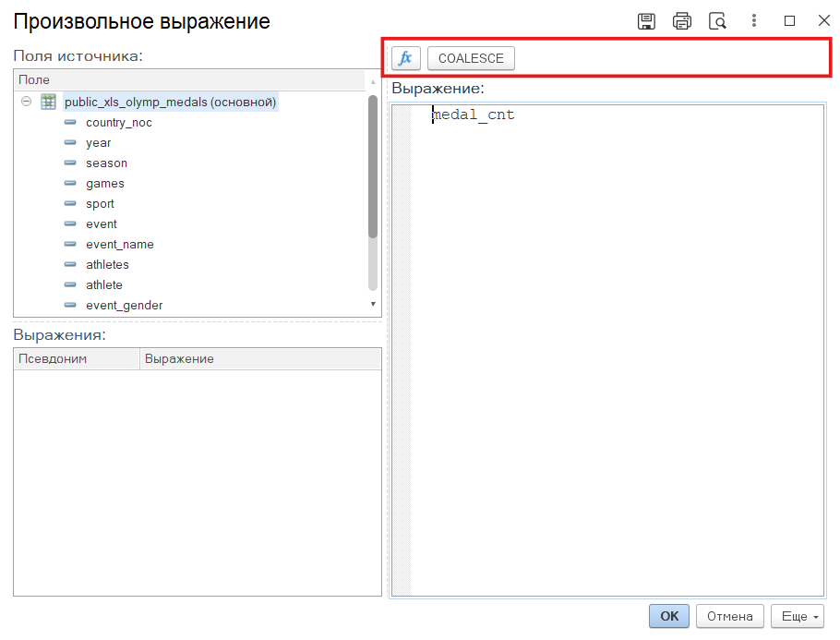Click the print icon in title bar
Image resolution: width=840 pixels, height=640 pixels.
pos(682,21)
